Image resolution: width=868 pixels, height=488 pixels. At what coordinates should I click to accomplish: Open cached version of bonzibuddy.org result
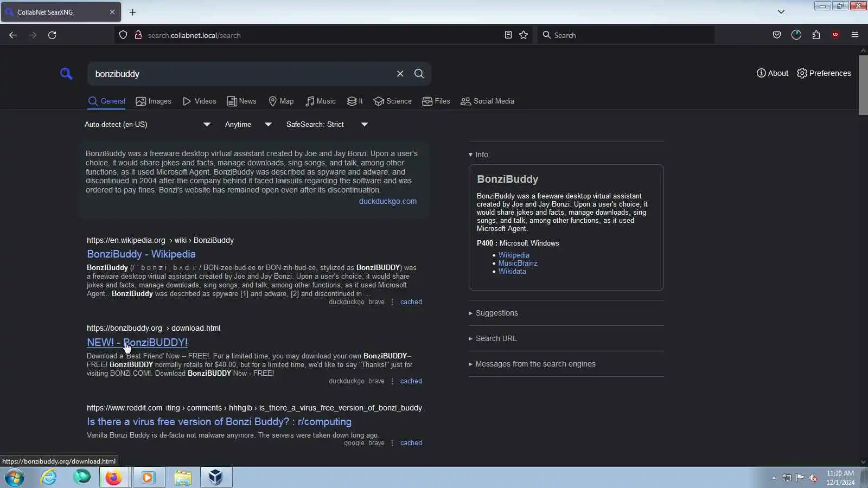pos(411,382)
